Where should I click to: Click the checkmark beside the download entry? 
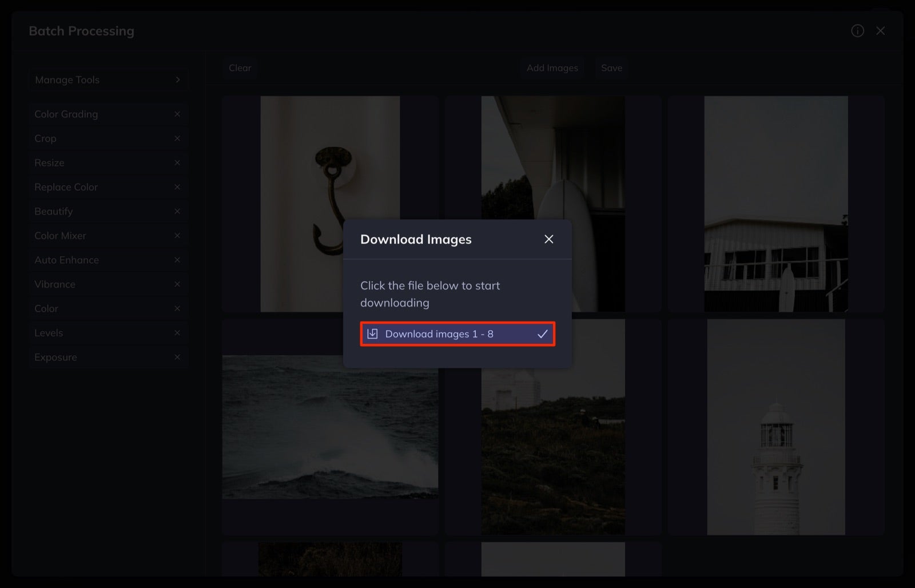click(x=542, y=333)
